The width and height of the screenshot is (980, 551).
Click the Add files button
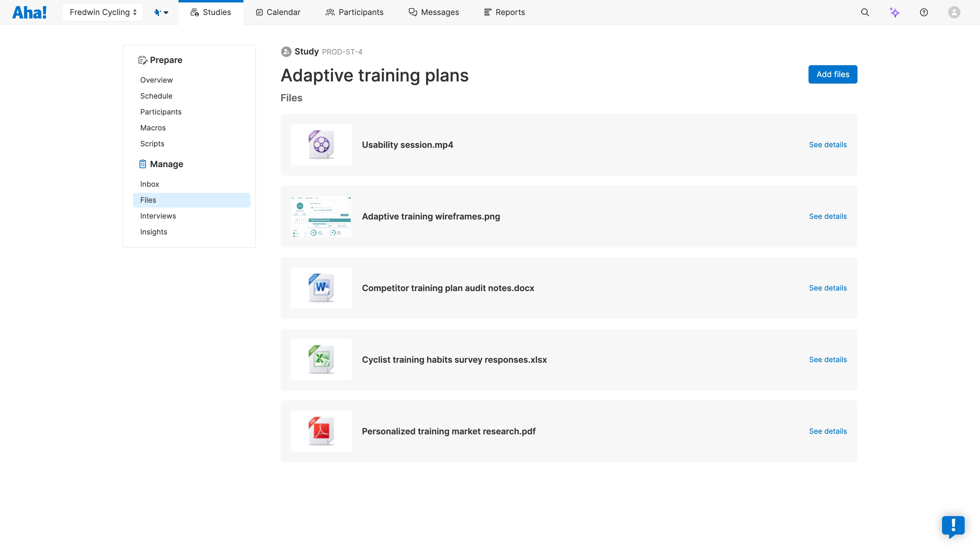click(832, 74)
